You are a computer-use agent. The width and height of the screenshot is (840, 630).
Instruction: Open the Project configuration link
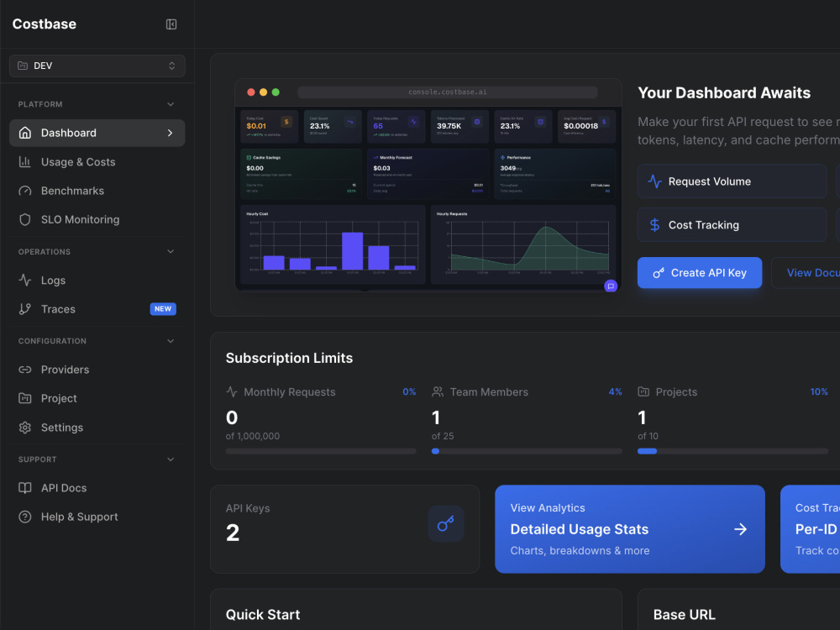pyautogui.click(x=97, y=398)
